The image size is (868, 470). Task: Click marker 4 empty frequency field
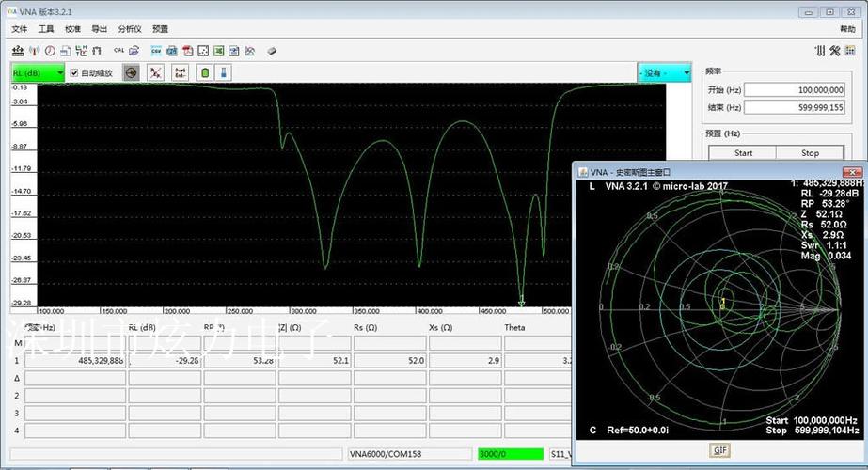click(x=75, y=431)
